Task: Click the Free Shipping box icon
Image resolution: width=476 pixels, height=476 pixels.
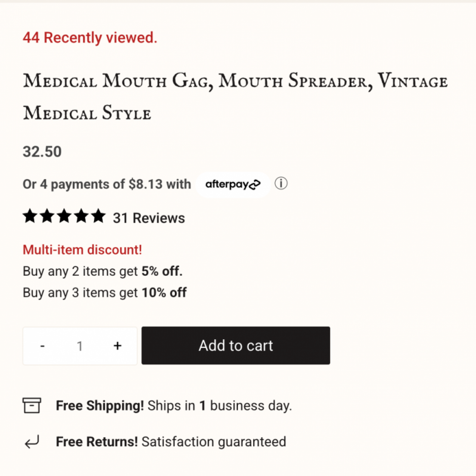Action: [33, 405]
